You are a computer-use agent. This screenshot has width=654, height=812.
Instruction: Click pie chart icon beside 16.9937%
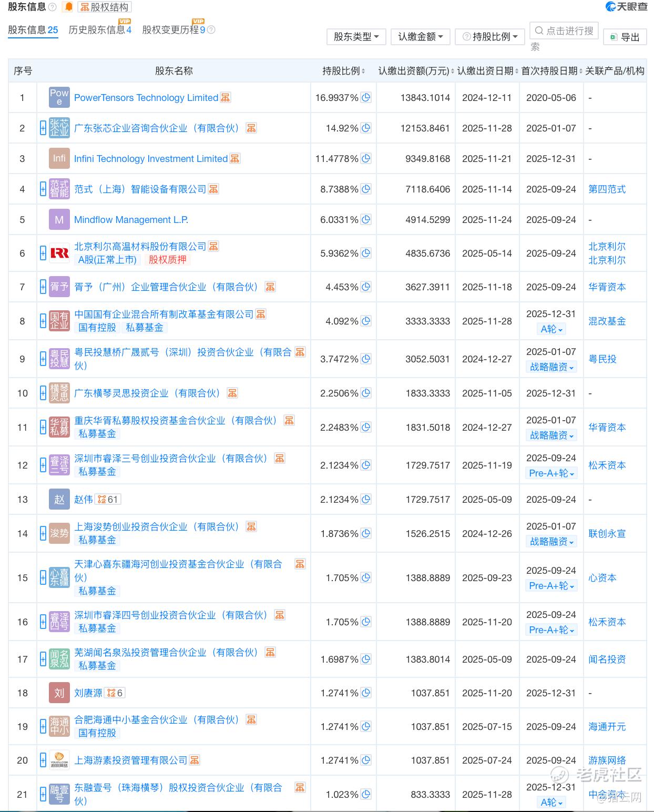tap(366, 97)
